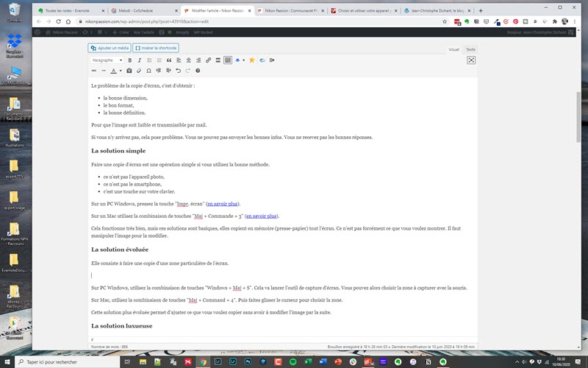Center align the text
Image resolution: width=588 pixels, height=368 pixels.
(x=188, y=60)
